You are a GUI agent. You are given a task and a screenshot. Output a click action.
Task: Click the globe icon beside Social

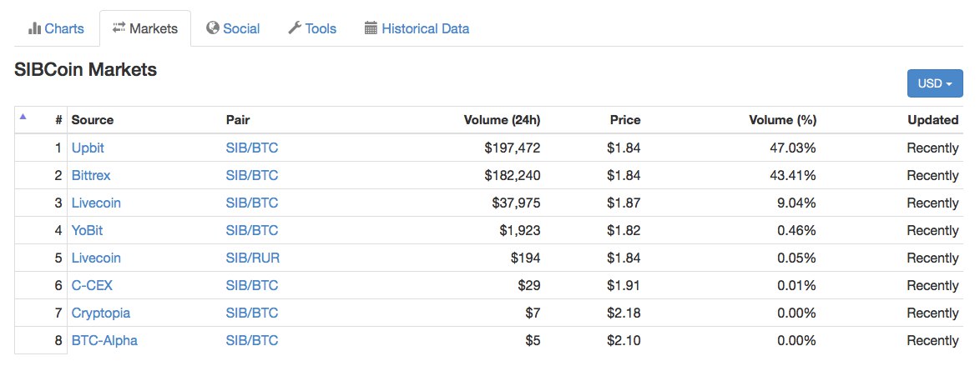pos(213,28)
